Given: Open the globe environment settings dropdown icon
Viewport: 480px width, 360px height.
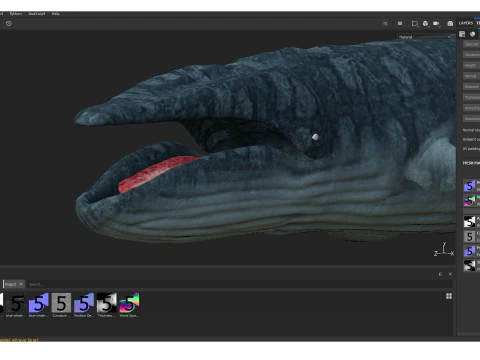Looking at the screenshot, I should click(426, 23).
